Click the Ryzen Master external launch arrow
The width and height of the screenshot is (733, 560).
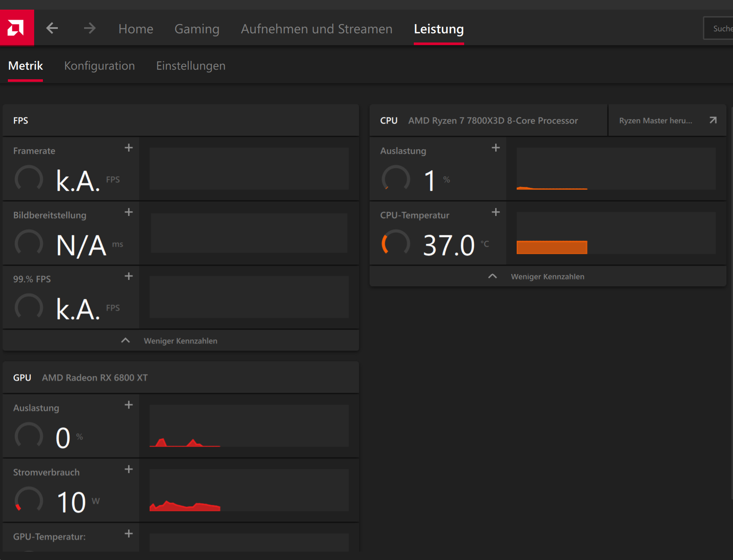pos(713,120)
